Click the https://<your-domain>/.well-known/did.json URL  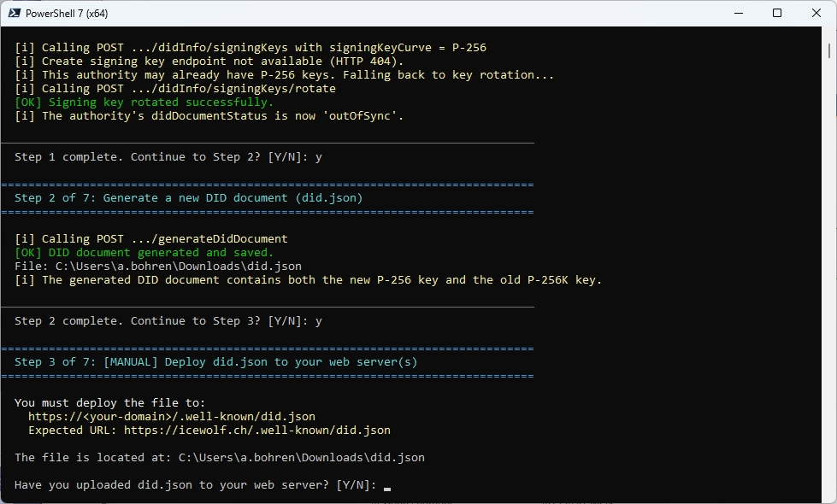point(171,417)
